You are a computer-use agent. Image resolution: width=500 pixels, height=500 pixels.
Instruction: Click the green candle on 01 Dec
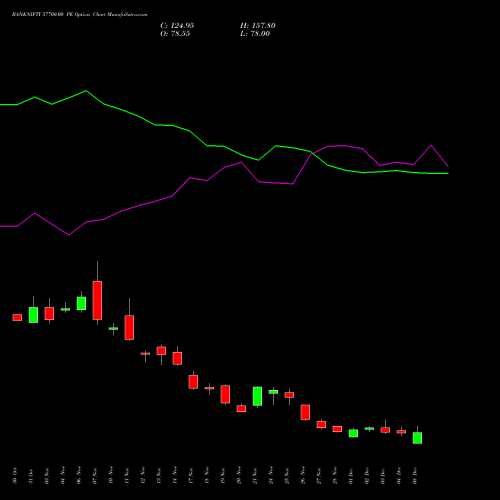353,433
